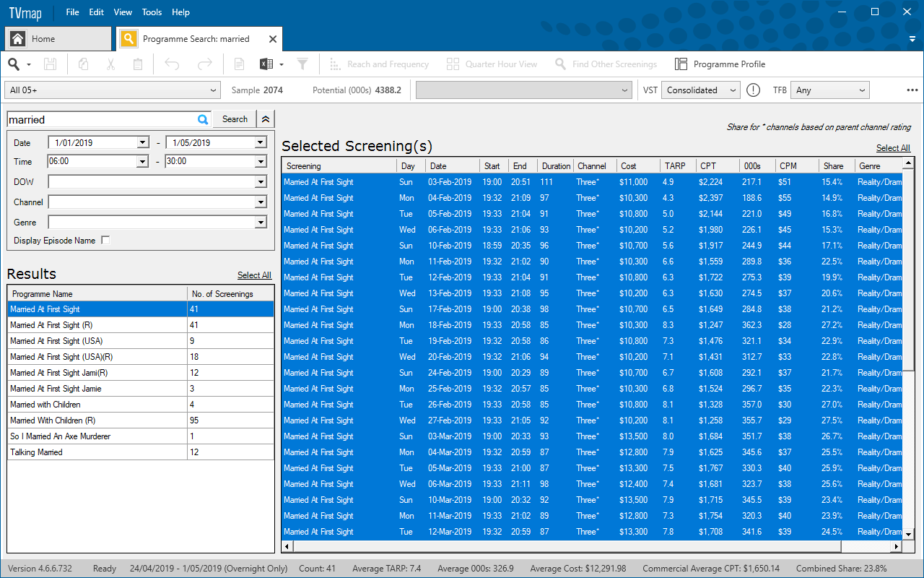Open tab list dropdown arrow

pyautogui.click(x=912, y=39)
